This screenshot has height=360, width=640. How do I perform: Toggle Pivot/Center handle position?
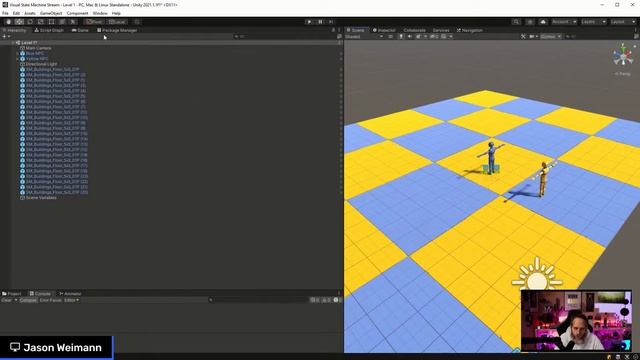point(94,22)
